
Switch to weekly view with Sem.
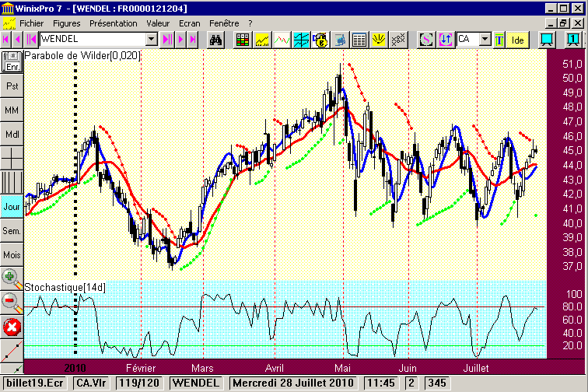[12, 231]
